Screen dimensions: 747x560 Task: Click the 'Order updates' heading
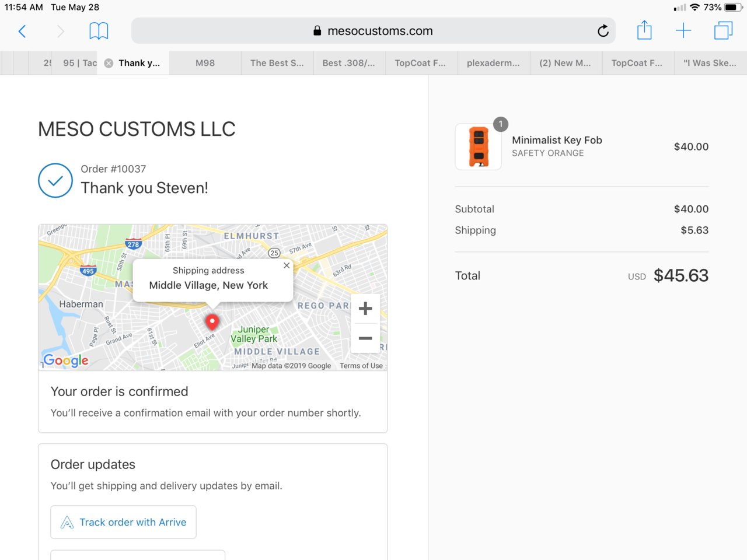(x=93, y=464)
